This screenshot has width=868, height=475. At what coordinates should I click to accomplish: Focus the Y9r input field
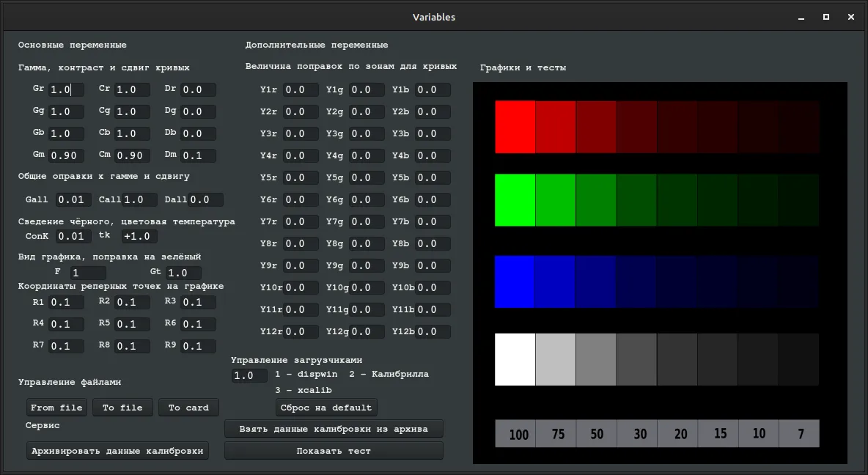(301, 266)
